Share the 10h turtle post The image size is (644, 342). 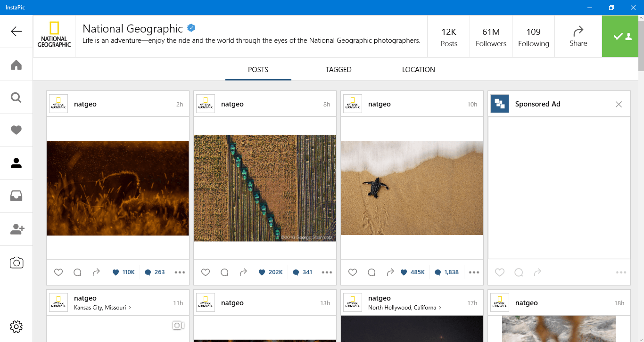(390, 272)
